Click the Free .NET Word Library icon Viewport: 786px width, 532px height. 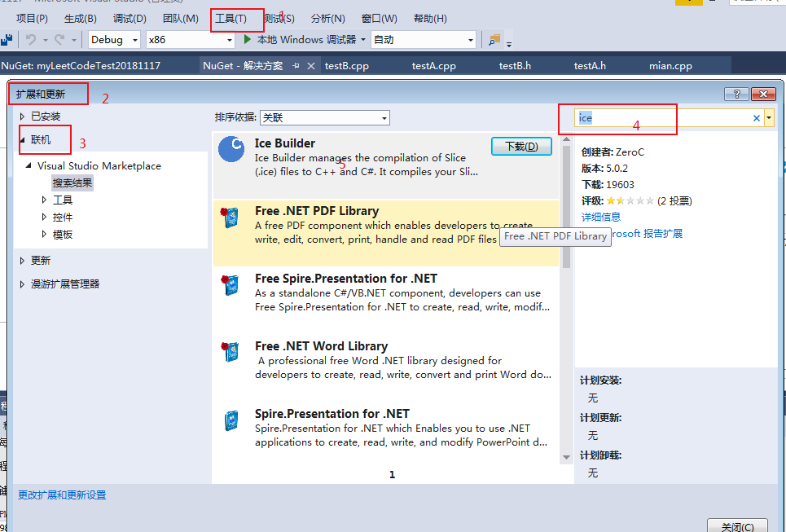[231, 353]
